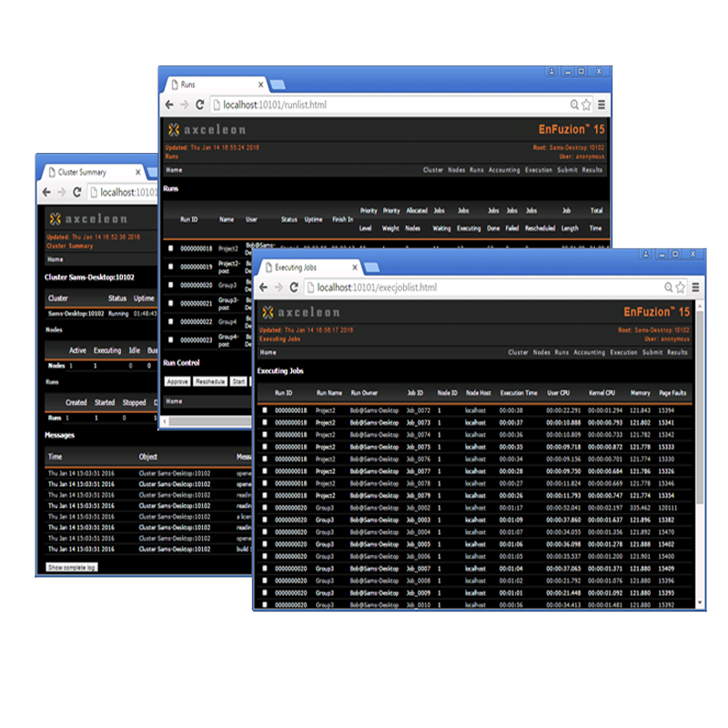Click forward arrow in the Runs window
Image resolution: width=728 pixels, height=728 pixels.
point(185,105)
